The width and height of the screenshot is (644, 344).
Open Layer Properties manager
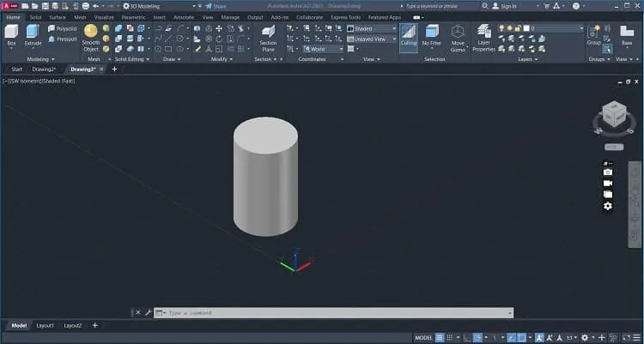point(483,38)
